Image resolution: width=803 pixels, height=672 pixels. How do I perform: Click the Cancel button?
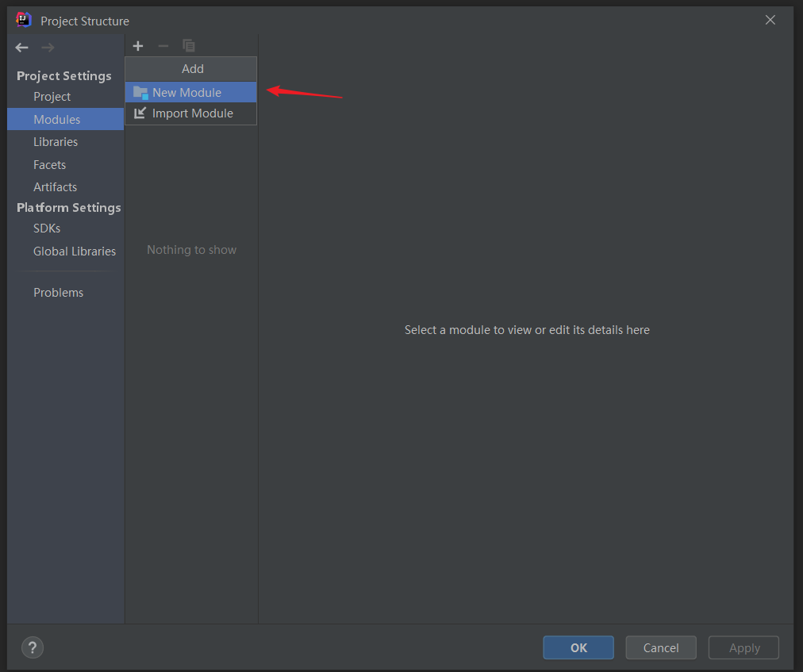[661, 648]
